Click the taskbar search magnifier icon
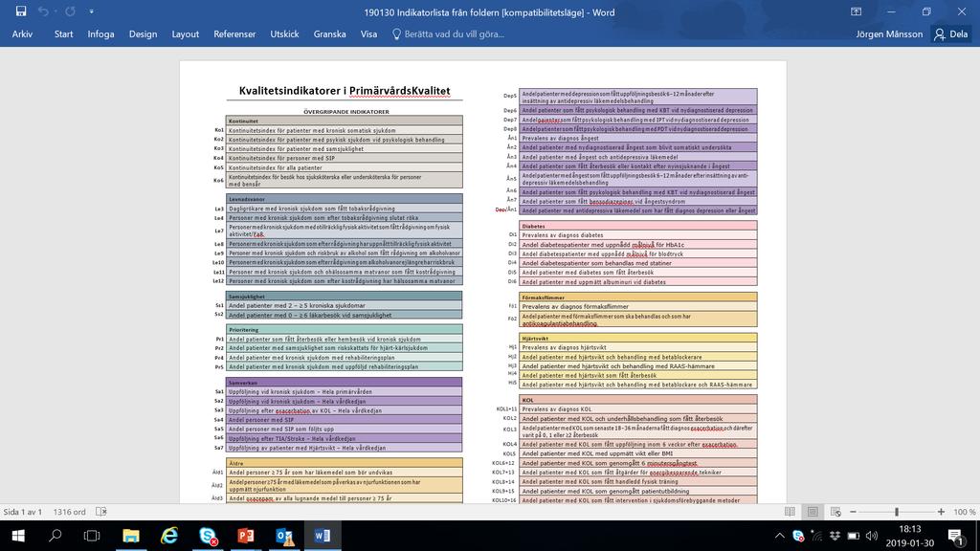The height and width of the screenshot is (551, 980). 55,536
